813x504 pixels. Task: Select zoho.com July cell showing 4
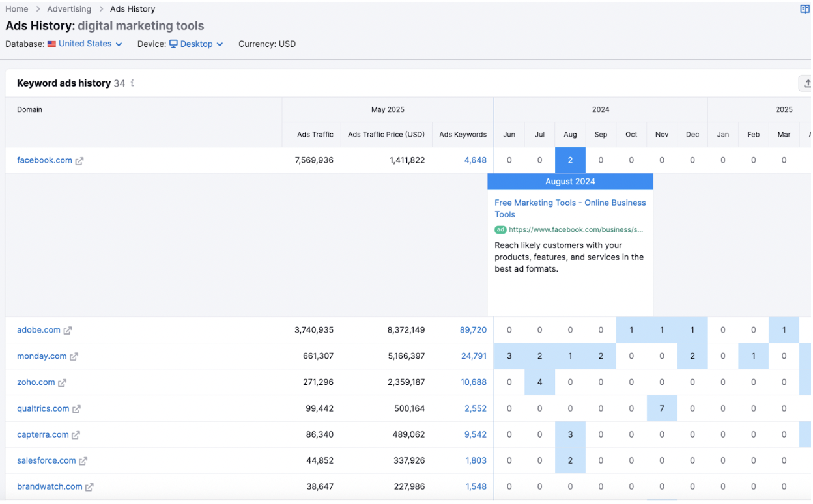click(x=539, y=382)
